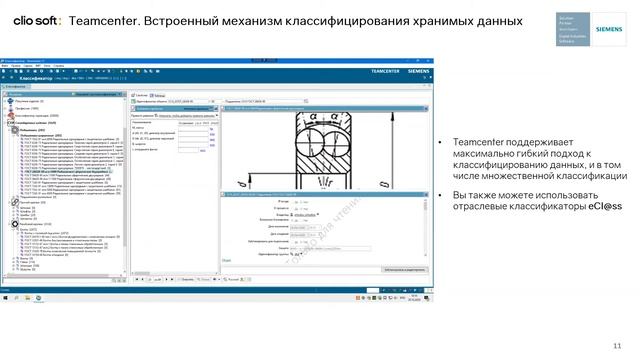Screen dimensions: 640x360
Task: Select the Классификация tab
Action: (15, 87)
